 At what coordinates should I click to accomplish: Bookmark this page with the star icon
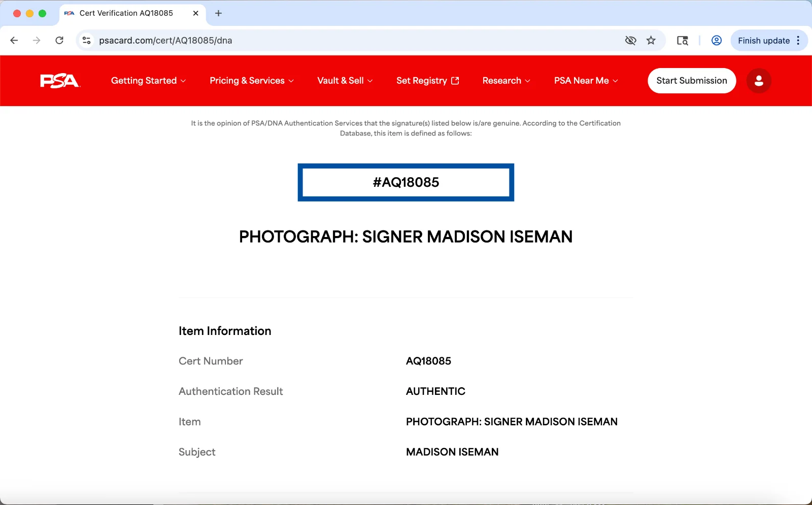coord(651,41)
